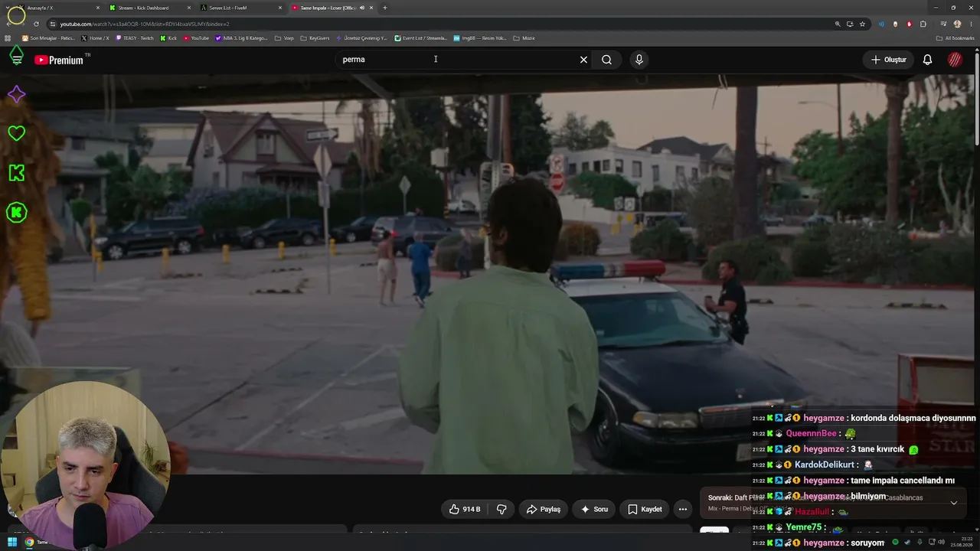Open the ImgBB - Resim Yük bookmark
The width and height of the screenshot is (980, 551).
pos(480,37)
